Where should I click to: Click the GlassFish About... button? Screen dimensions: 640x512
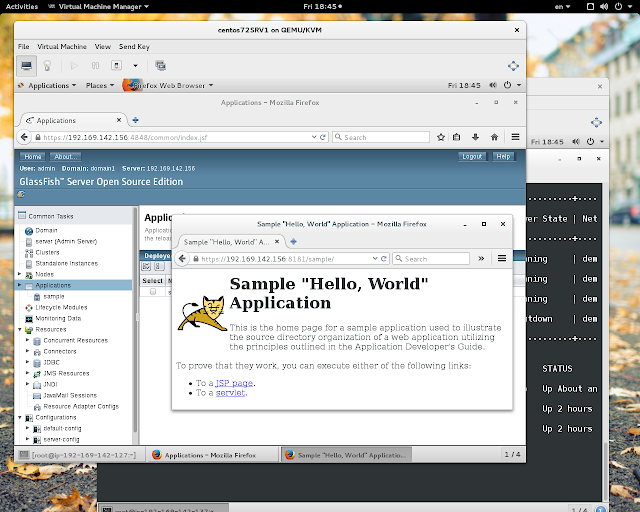[65, 157]
